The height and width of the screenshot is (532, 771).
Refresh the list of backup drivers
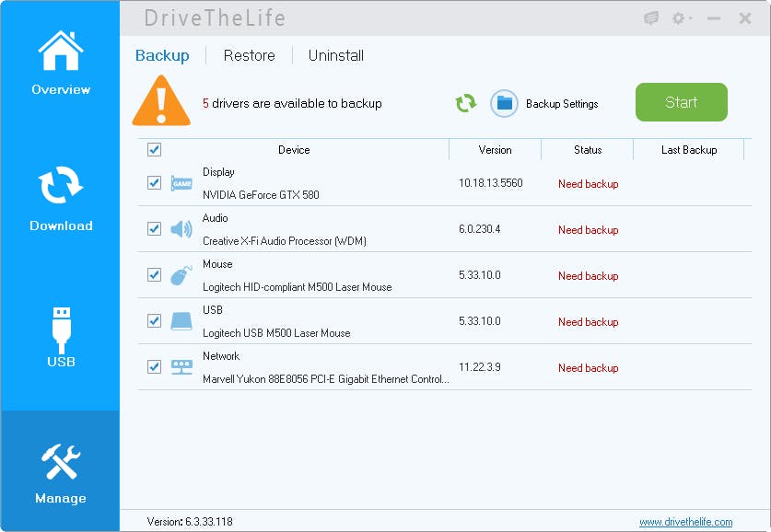466,104
